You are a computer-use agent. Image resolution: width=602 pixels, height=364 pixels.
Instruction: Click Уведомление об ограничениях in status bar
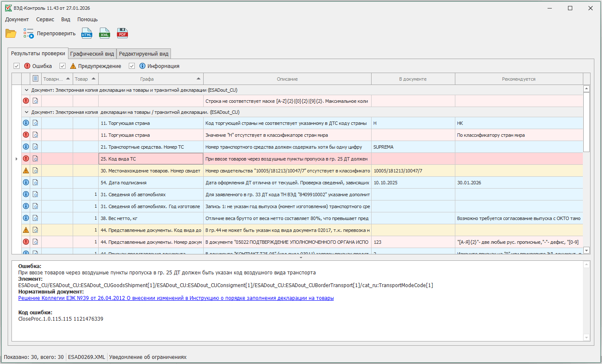click(148, 357)
